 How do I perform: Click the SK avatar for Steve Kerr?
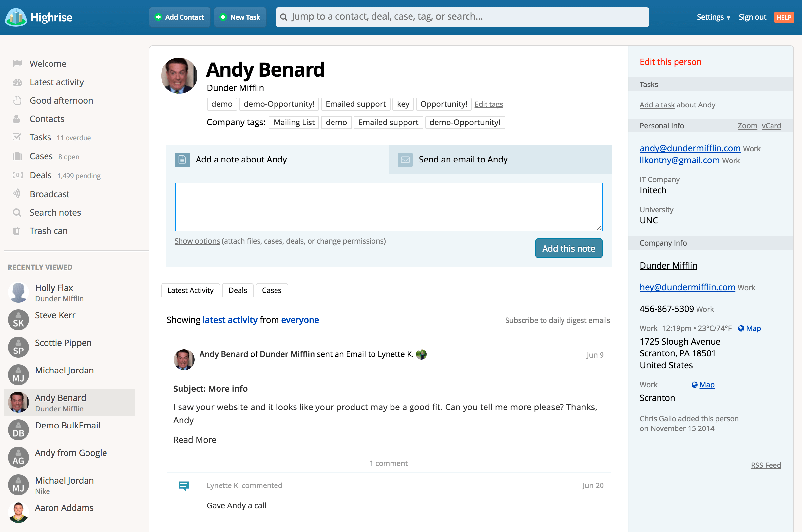(x=18, y=320)
